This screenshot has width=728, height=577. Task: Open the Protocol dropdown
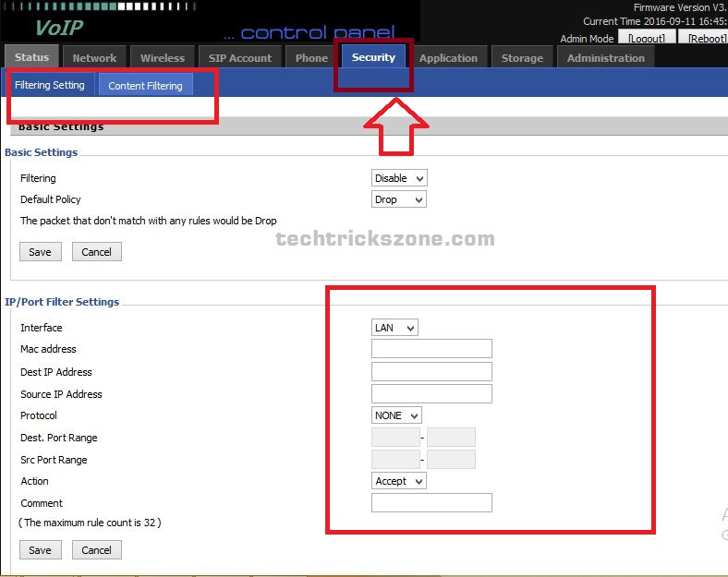click(396, 415)
